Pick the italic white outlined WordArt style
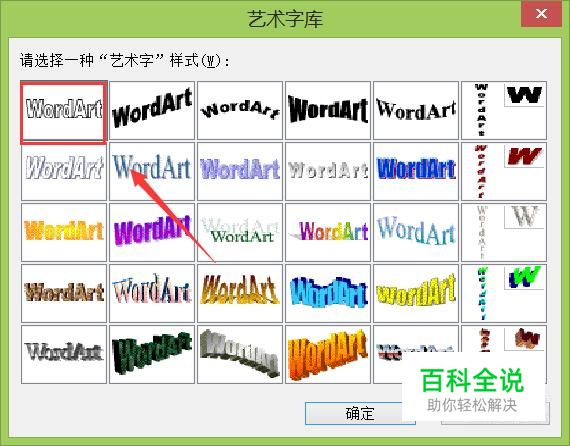 [64, 172]
